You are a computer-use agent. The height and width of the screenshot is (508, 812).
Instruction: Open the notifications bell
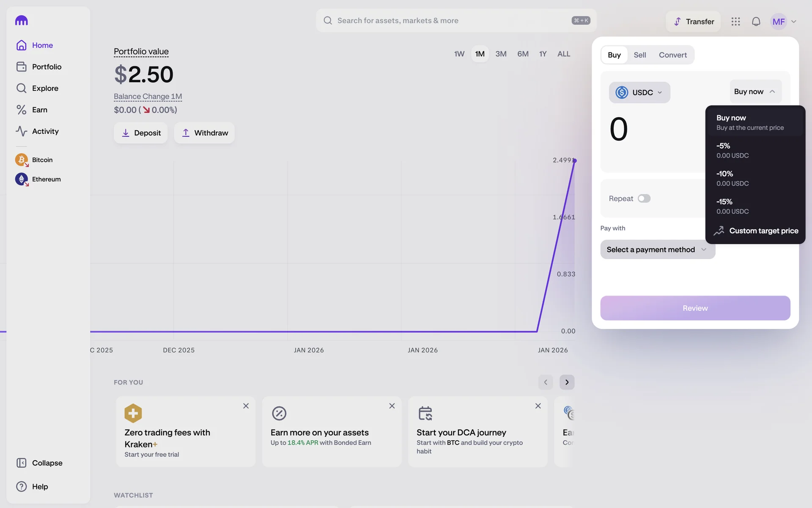756,22
